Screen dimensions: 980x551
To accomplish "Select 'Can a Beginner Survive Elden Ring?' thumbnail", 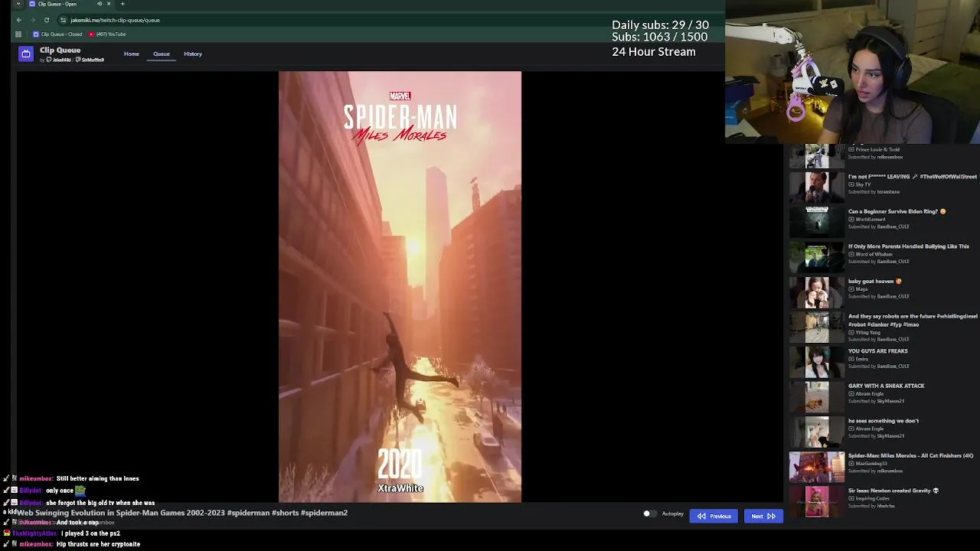I will [x=816, y=222].
